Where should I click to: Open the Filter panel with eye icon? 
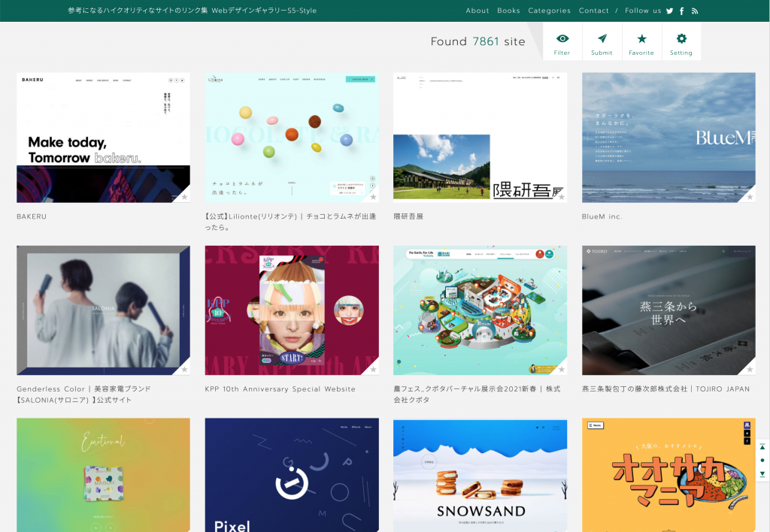(562, 42)
